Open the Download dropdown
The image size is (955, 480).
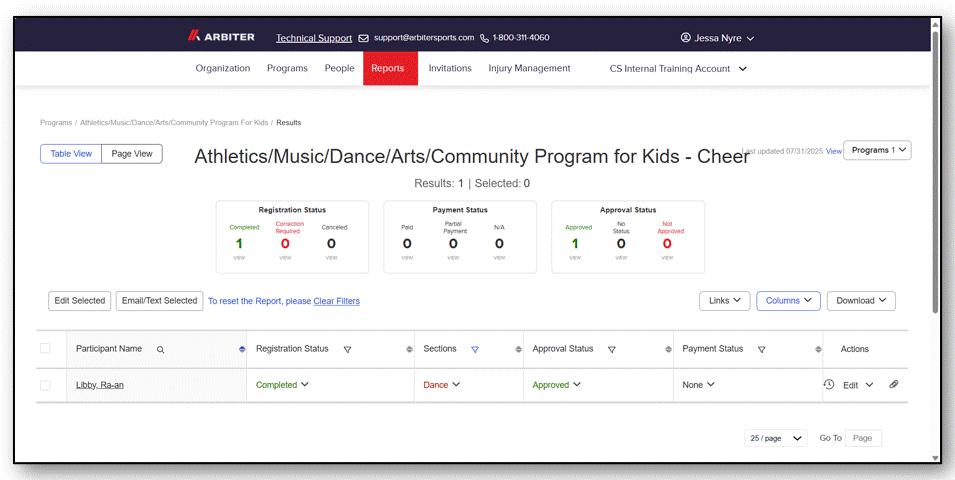(861, 301)
